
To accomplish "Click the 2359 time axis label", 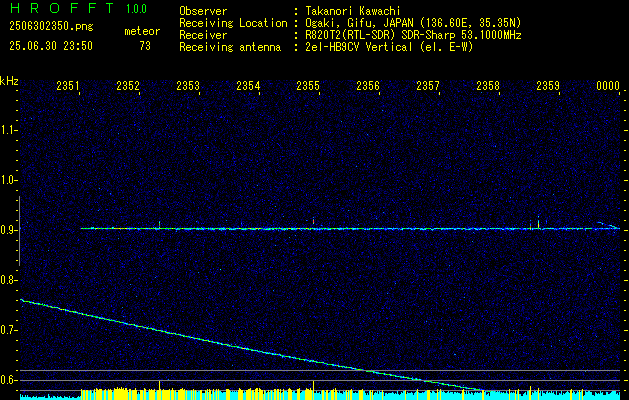I will click(x=548, y=85).
